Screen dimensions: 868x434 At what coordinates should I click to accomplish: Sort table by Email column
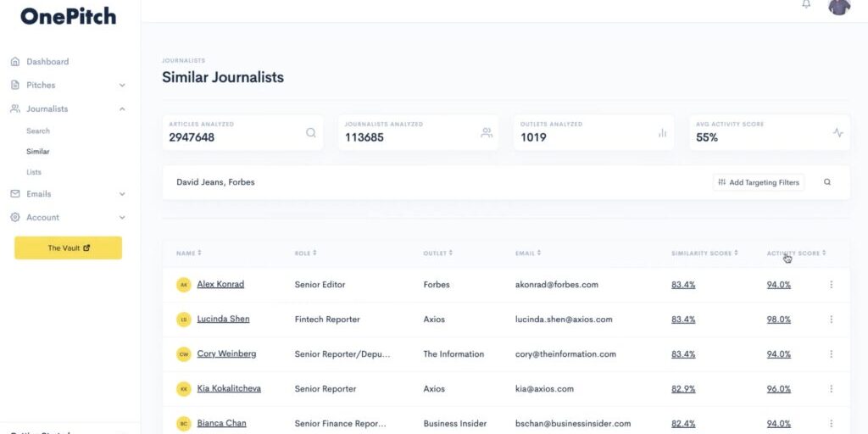point(528,253)
